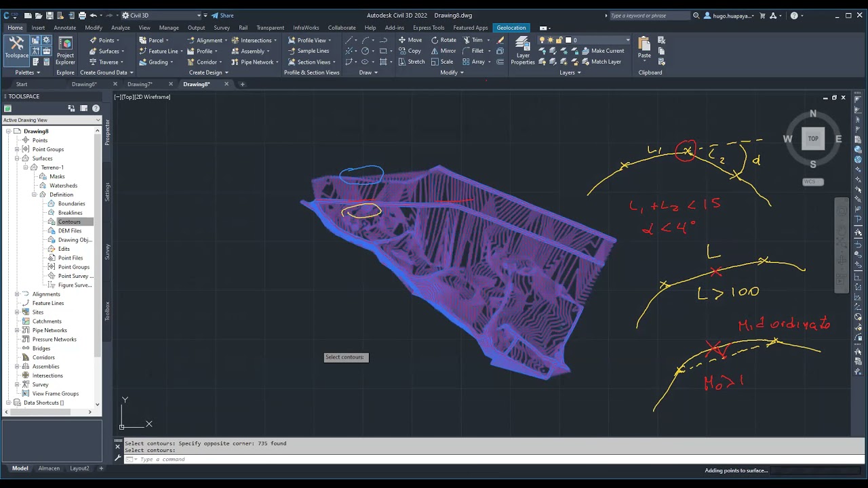Select Boundaries under Definition
Image resolution: width=868 pixels, height=488 pixels.
tap(72, 203)
